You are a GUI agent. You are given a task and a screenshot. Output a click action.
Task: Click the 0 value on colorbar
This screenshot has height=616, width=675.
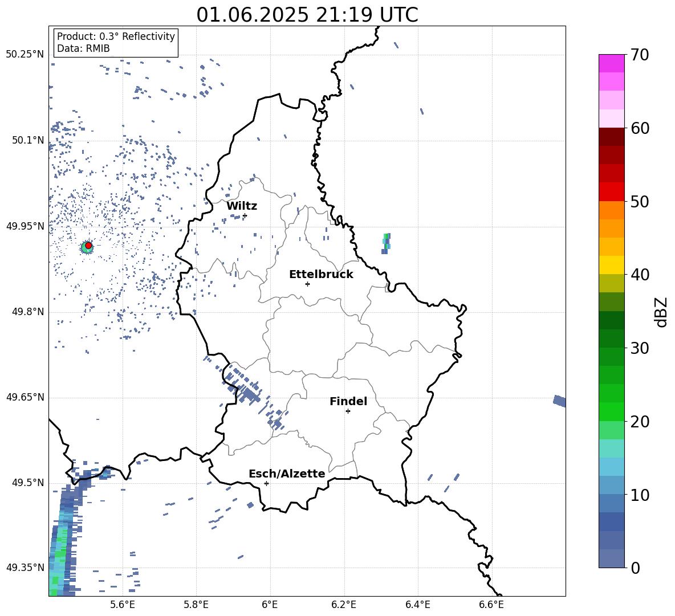click(x=635, y=568)
